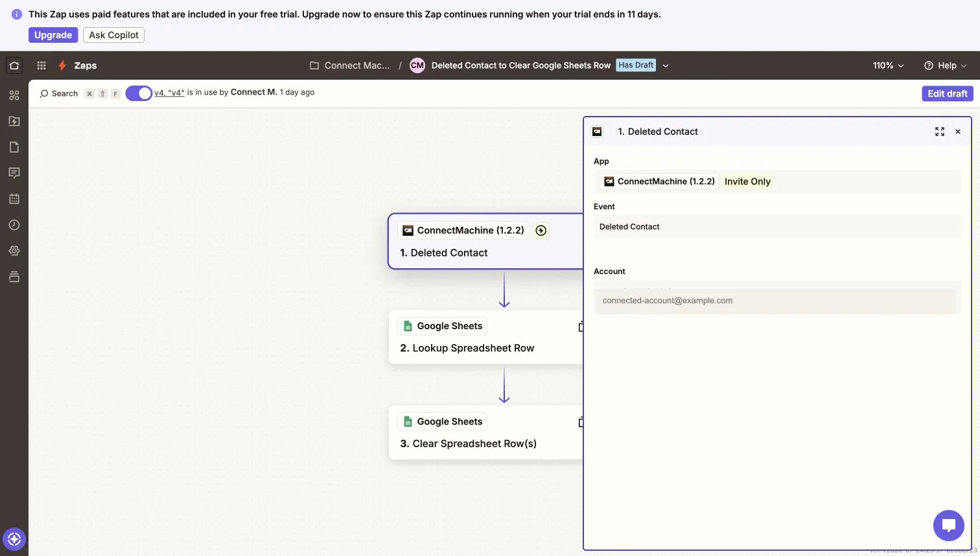Click the Edit draft button

pos(948,93)
